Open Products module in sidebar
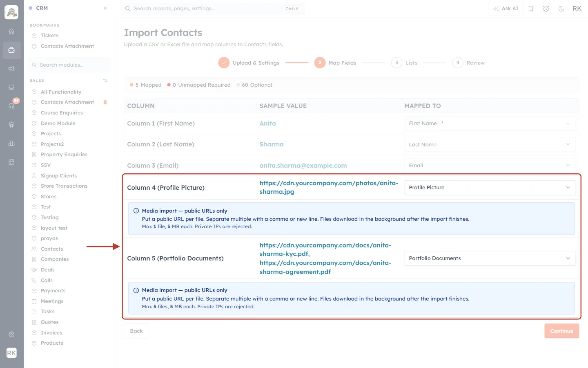The height and width of the screenshot is (368, 588). pos(52,343)
